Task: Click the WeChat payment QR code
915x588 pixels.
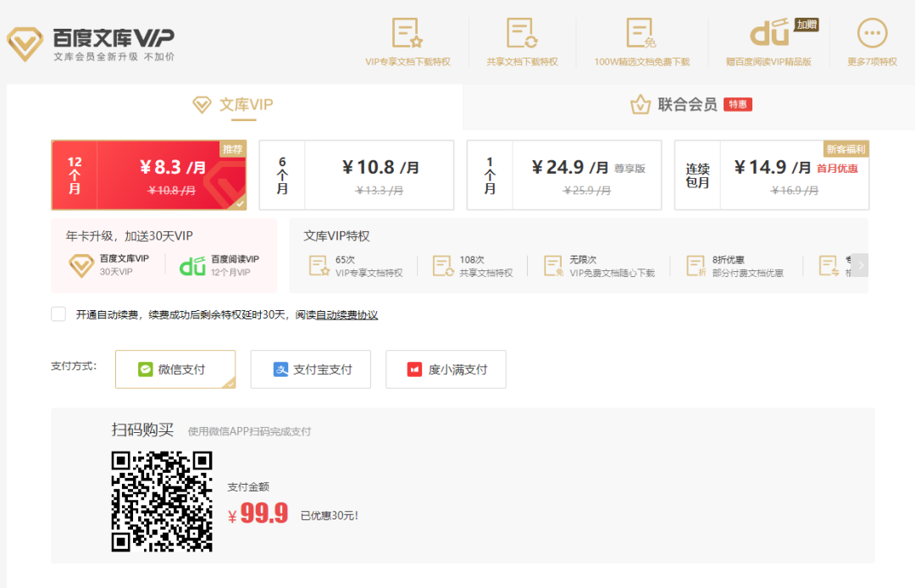Action: coord(162,502)
